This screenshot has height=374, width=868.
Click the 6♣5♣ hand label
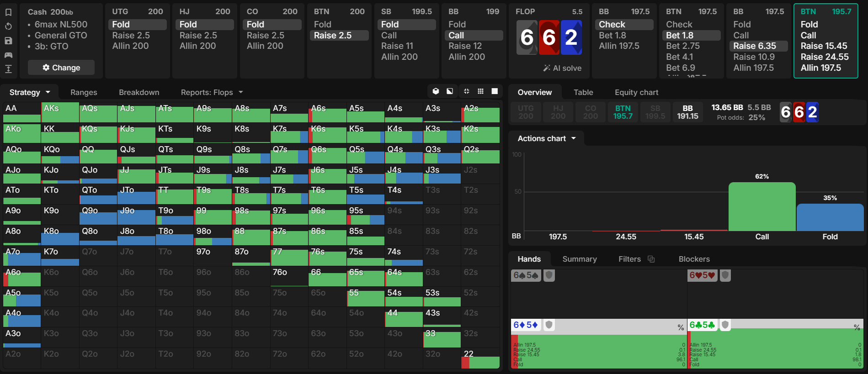tap(703, 325)
